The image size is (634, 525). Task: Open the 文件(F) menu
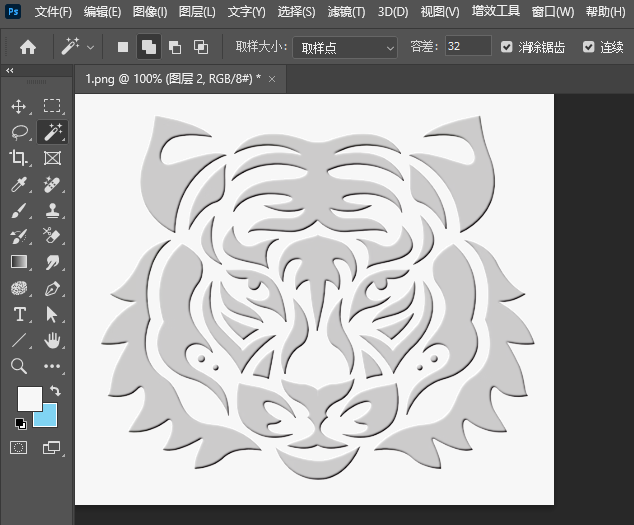[x=53, y=12]
